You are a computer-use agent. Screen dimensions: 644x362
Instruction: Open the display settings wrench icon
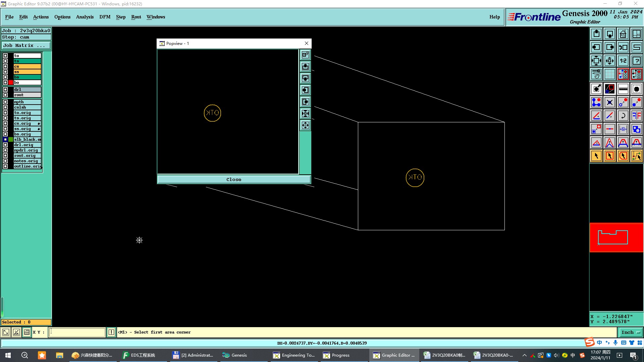click(x=596, y=74)
